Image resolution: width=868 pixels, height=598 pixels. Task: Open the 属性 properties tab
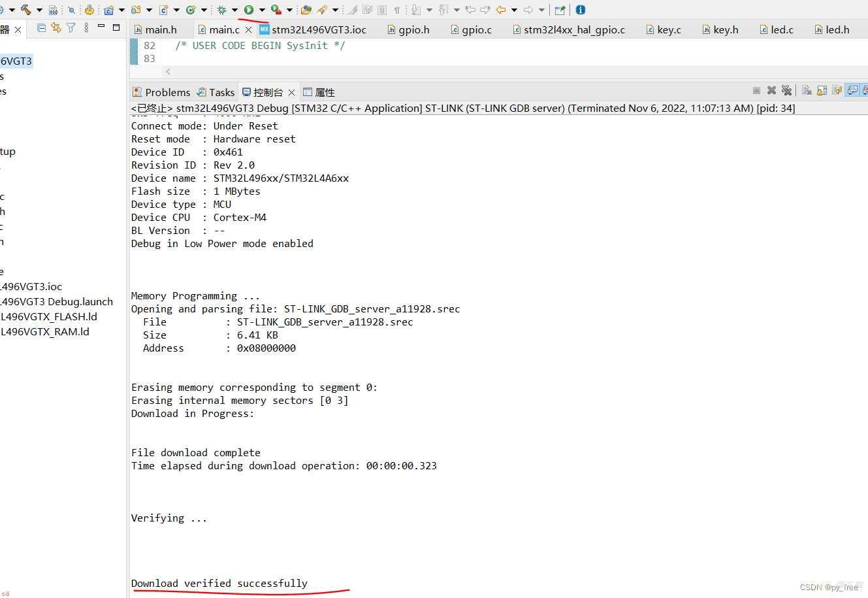[x=319, y=92]
